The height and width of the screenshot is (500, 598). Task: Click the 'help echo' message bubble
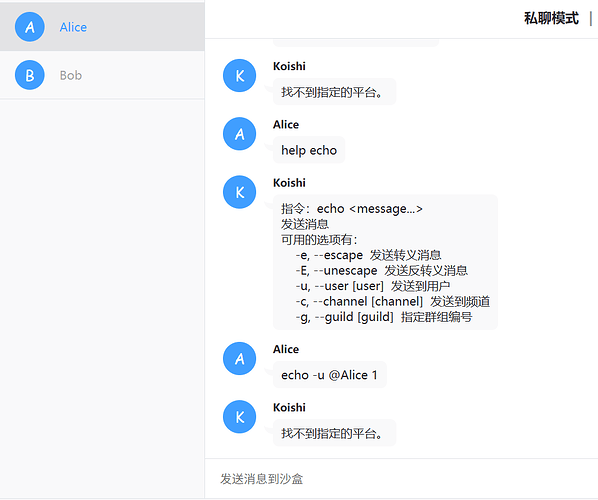click(309, 150)
